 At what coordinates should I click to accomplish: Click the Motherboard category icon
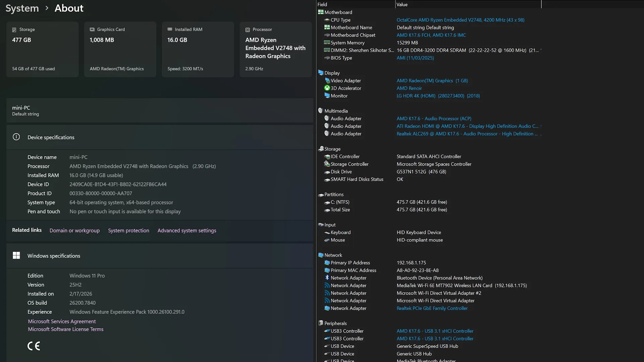click(x=321, y=12)
